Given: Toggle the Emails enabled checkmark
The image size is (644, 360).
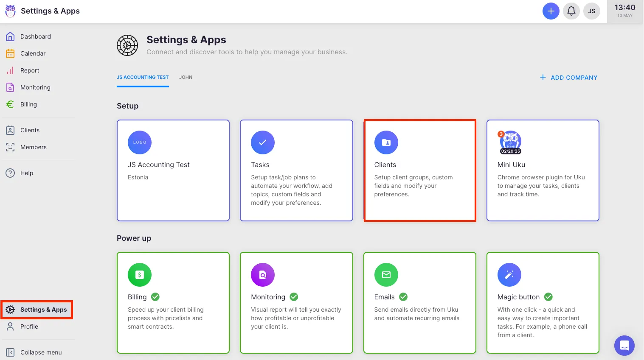Looking at the screenshot, I should [x=403, y=297].
